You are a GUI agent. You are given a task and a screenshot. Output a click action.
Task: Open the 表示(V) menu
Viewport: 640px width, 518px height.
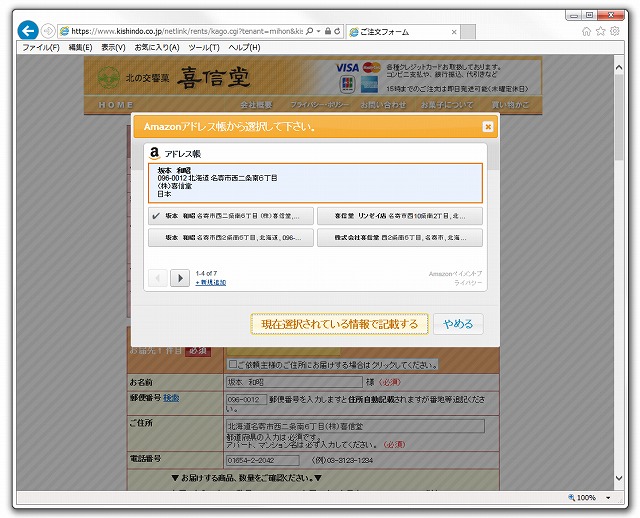coord(113,47)
